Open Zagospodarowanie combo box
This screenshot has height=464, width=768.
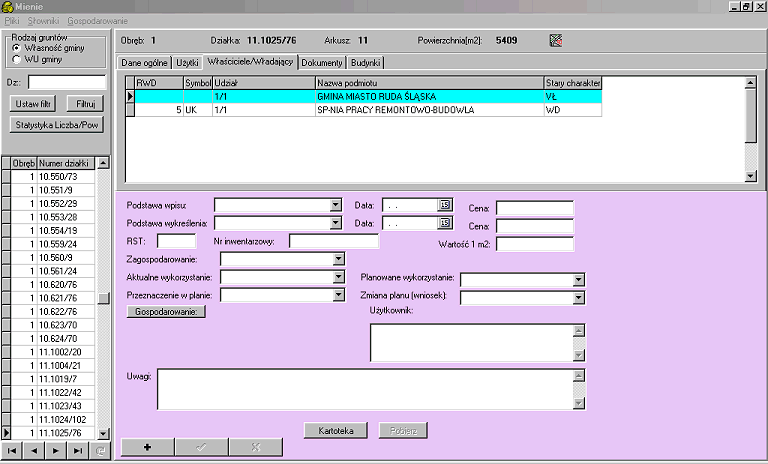(338, 259)
